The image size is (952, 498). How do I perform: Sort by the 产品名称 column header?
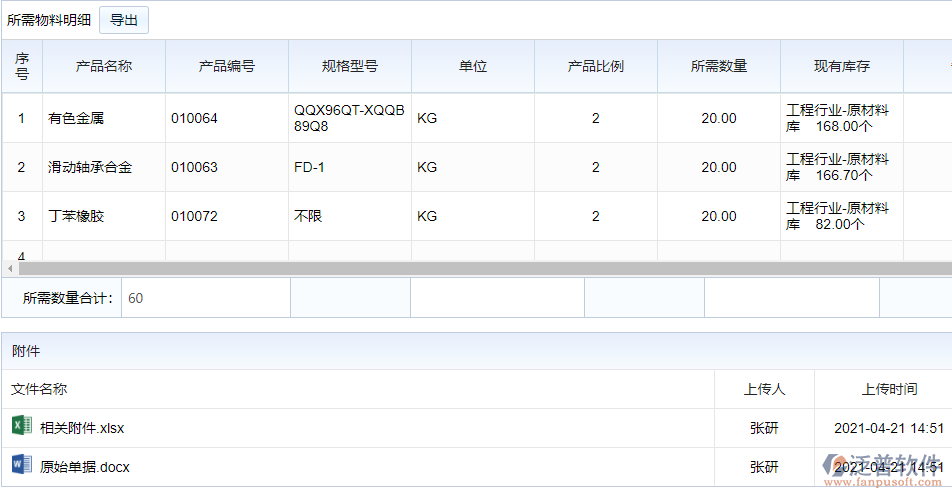104,67
